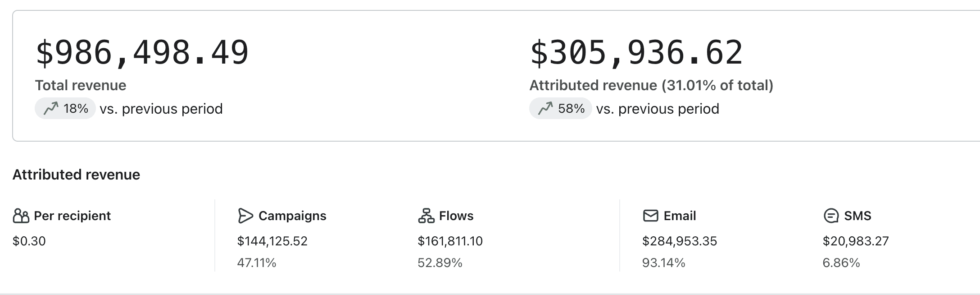
Task: Click the SMS chat bubble icon
Action: click(831, 216)
